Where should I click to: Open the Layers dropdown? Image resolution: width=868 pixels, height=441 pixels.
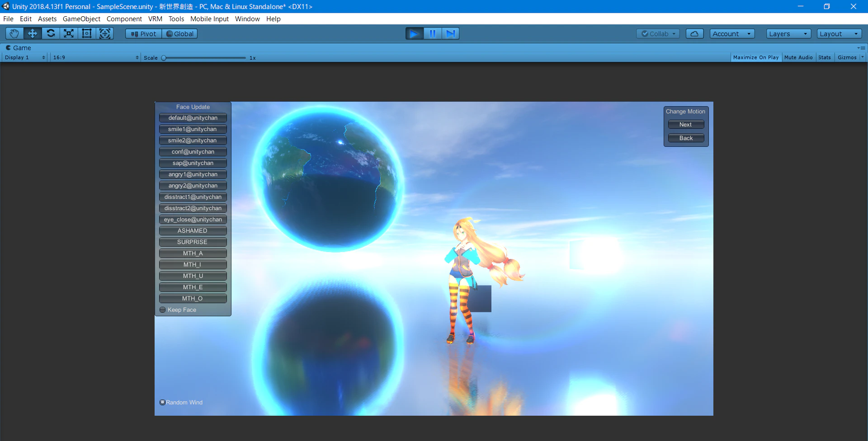(788, 34)
